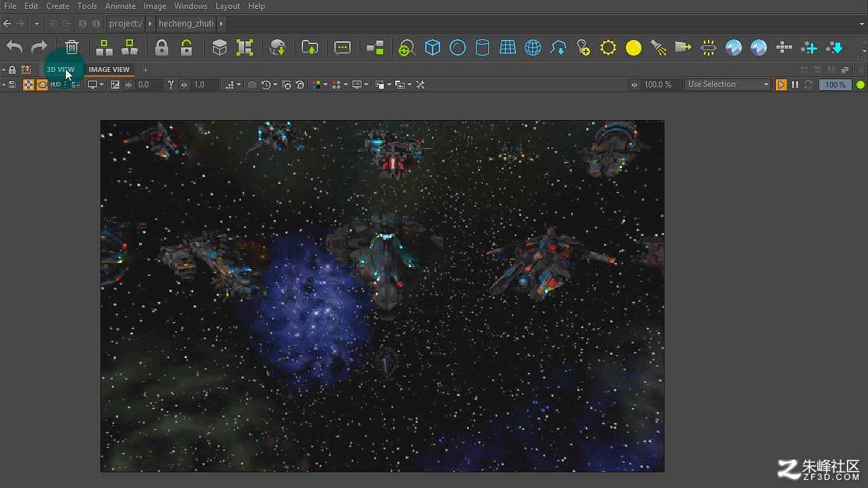
Task: Open the Windows menu
Action: pos(191,6)
